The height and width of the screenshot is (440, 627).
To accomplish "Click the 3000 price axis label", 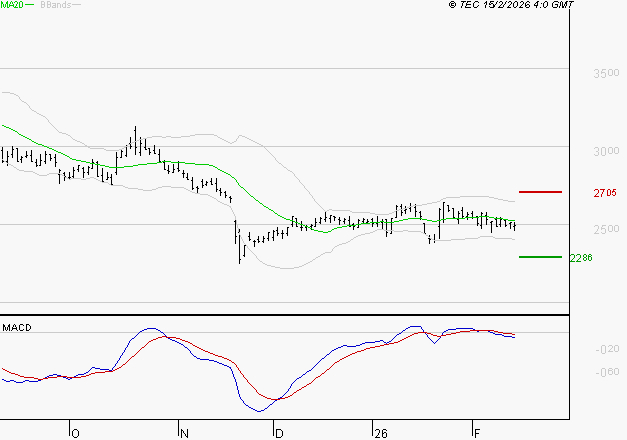I will 605,152.
